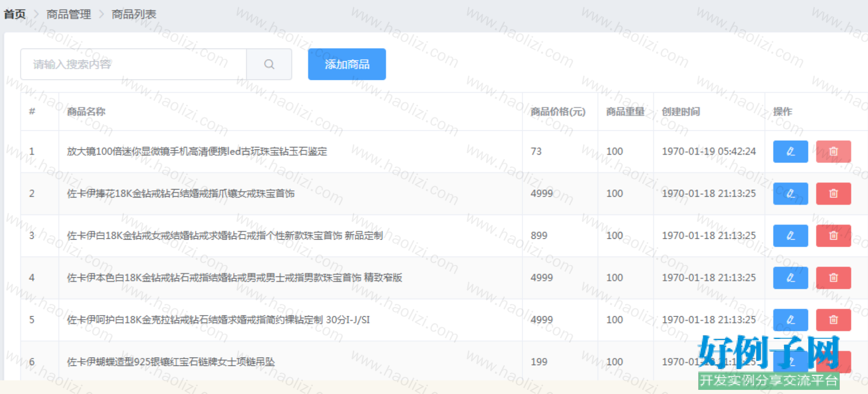Click row 4 creation time 1970-01-18 21:13:25

click(709, 278)
